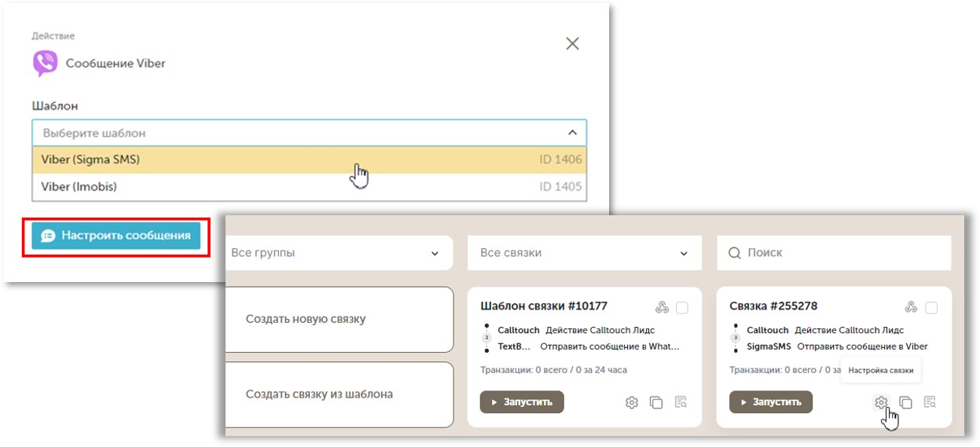This screenshot has width=980, height=447.
Task: Click Создать новую связку card
Action: 339,320
